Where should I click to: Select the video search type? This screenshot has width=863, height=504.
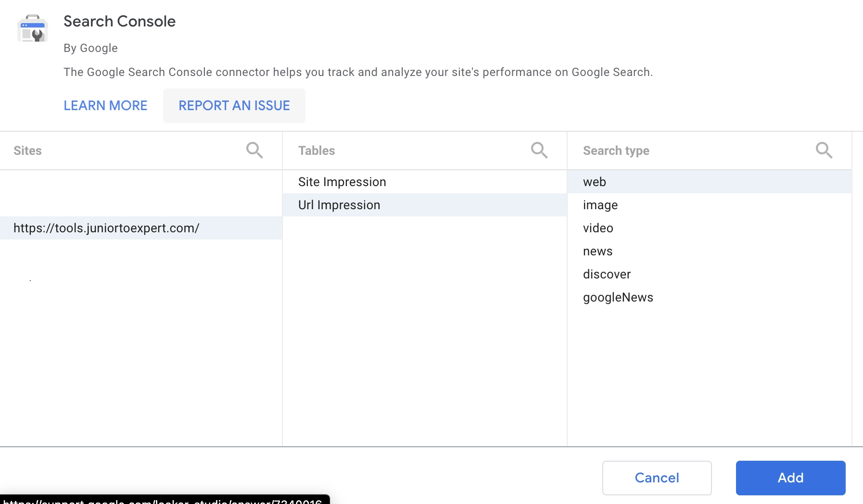pyautogui.click(x=710, y=228)
